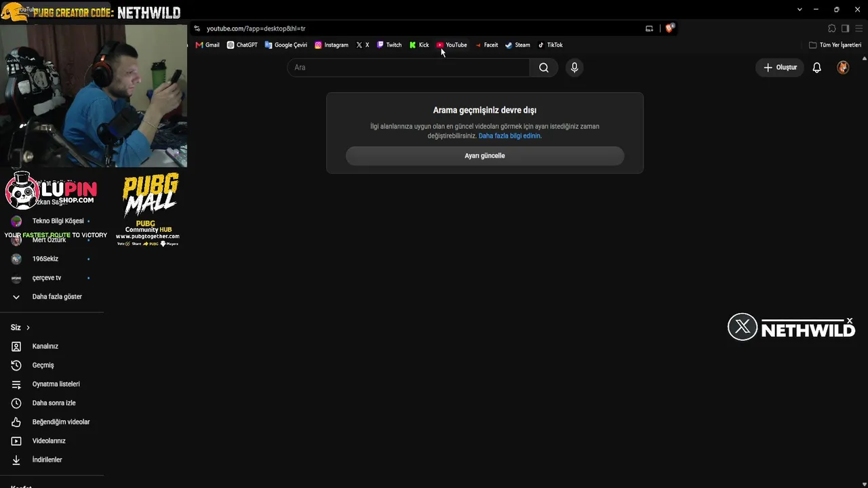This screenshot has width=868, height=488.
Task: Follow the Daha fazla bilgi edinin link
Action: (x=510, y=136)
